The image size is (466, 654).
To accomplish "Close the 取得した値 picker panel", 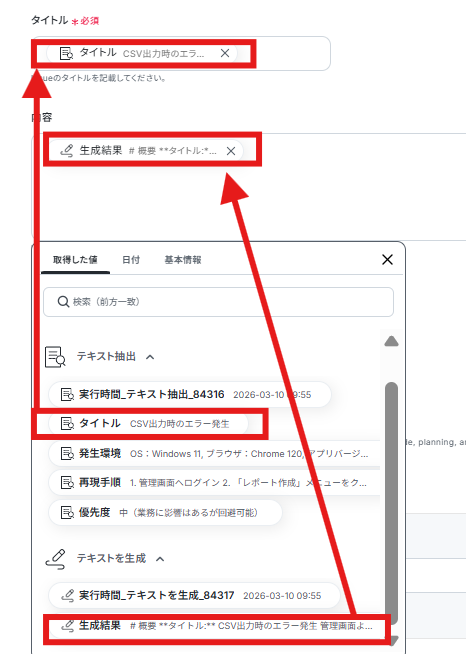I will click(387, 259).
